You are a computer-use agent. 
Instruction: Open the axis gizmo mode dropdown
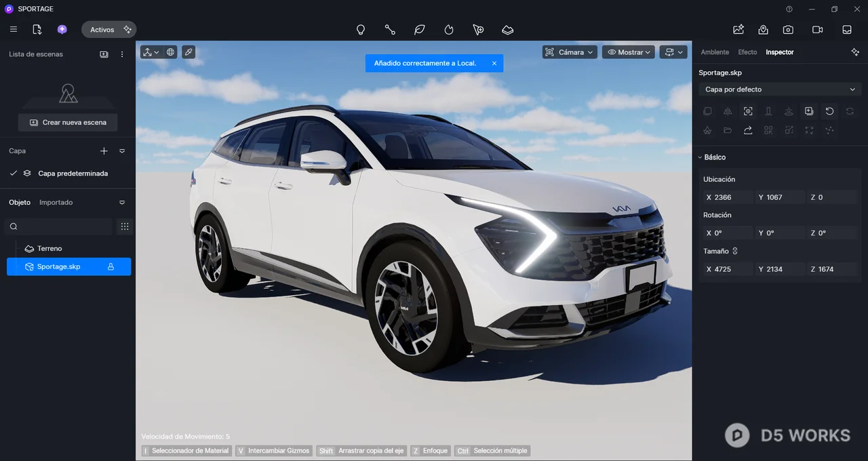pos(151,52)
